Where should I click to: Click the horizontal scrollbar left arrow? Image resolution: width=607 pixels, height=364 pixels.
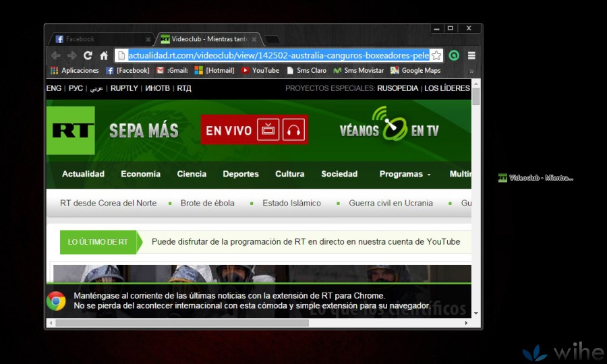(x=51, y=323)
